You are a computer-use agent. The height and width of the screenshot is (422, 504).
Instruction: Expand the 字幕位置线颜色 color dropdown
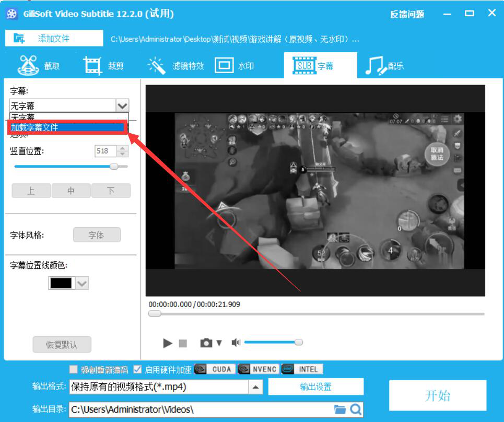tap(82, 283)
